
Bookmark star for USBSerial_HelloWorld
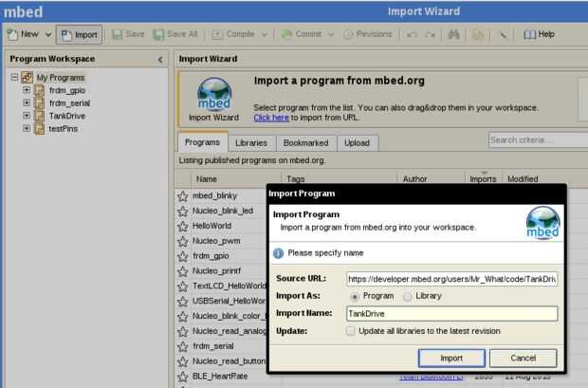coord(183,301)
